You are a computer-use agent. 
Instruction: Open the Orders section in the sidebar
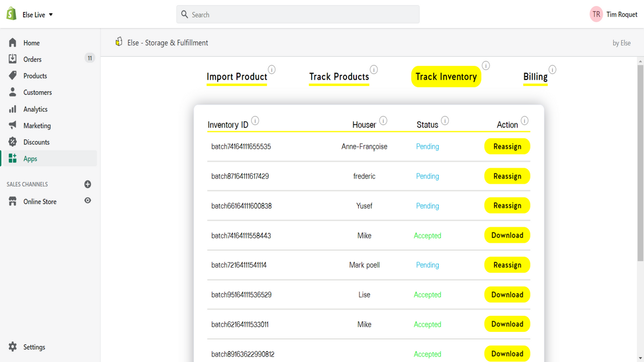coord(33,59)
